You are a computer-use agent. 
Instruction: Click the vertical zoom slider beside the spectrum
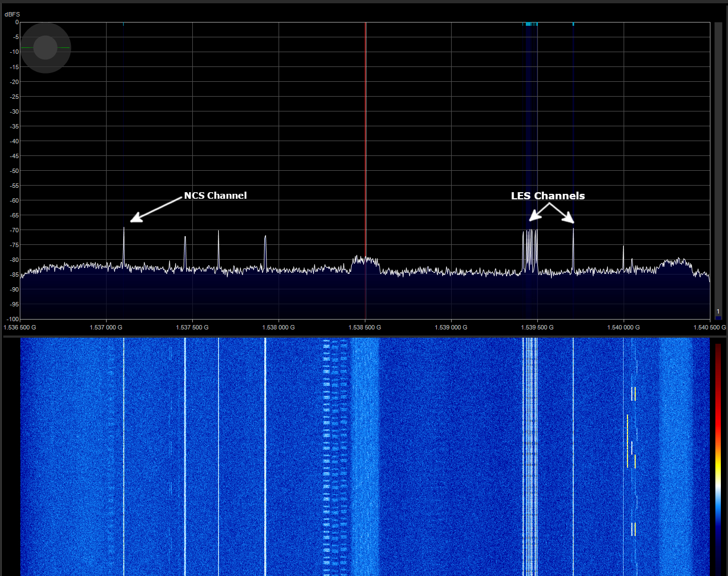point(718,165)
